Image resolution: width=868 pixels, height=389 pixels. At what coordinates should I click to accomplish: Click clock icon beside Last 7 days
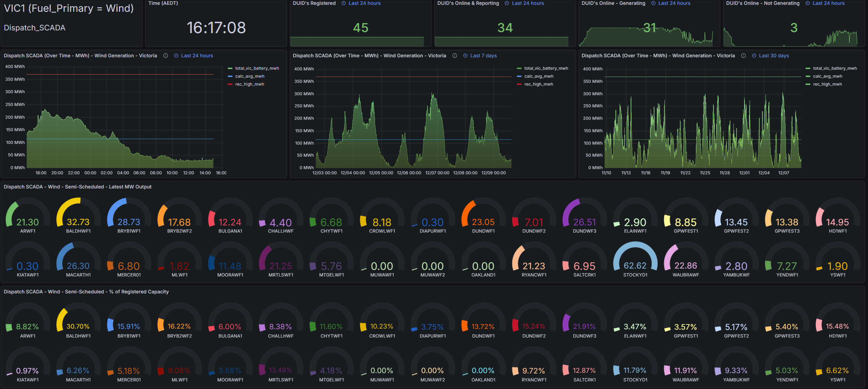(x=465, y=56)
